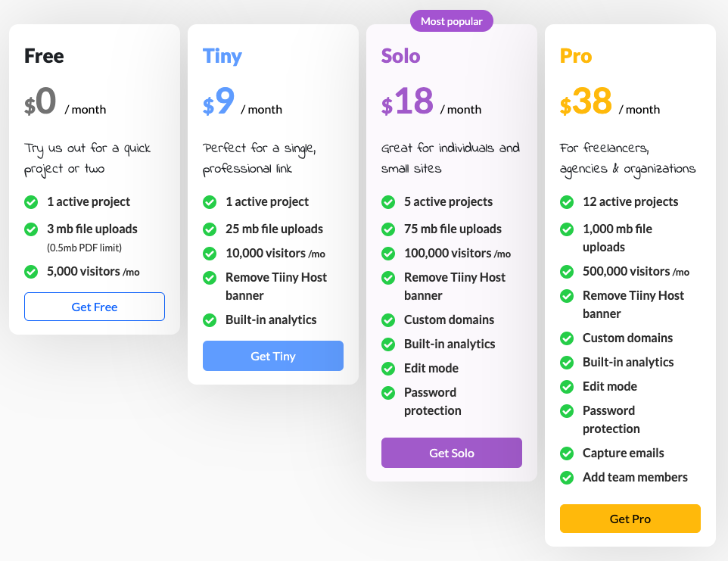
Task: Click checkmark next to Add team members
Action: [x=567, y=478]
